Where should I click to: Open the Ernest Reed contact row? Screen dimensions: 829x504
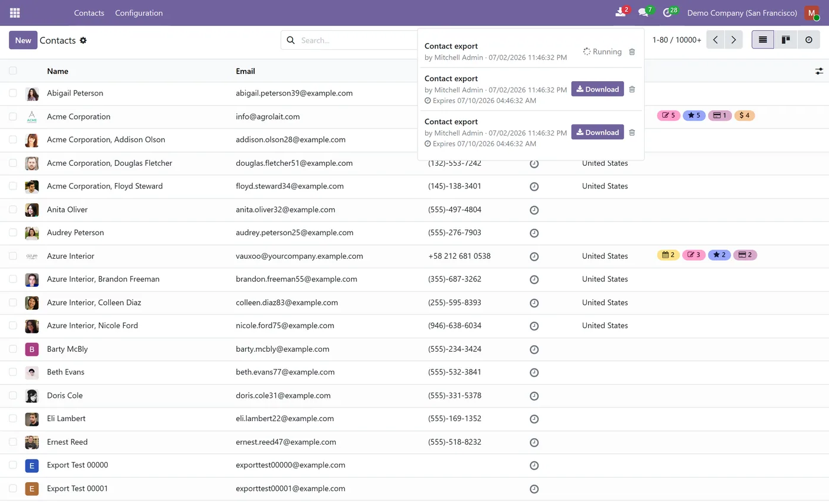tap(415, 442)
